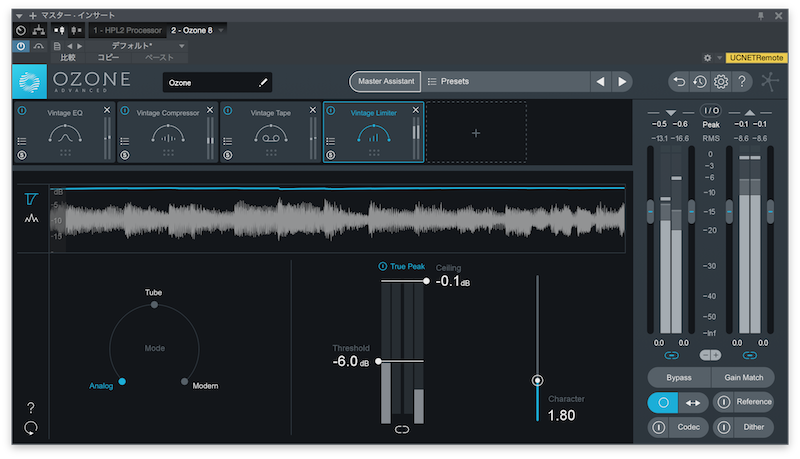Switch to 1 - HPL2 Processor tab
Viewport: 800px width, 459px height.
coord(127,31)
